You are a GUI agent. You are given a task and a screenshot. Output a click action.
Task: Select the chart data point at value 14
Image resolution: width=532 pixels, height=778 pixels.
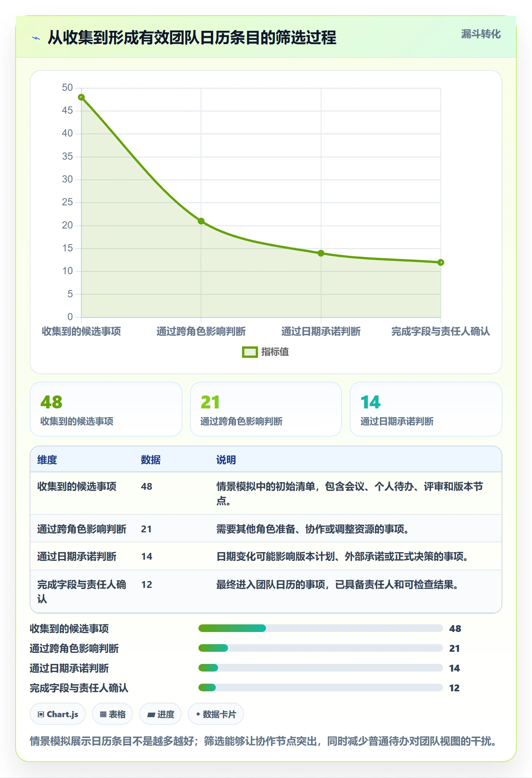tap(321, 253)
